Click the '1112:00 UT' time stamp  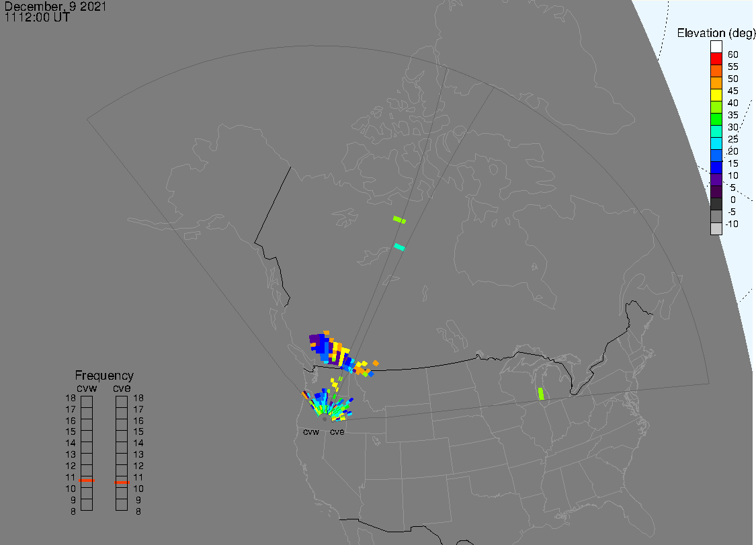[x=37, y=17]
